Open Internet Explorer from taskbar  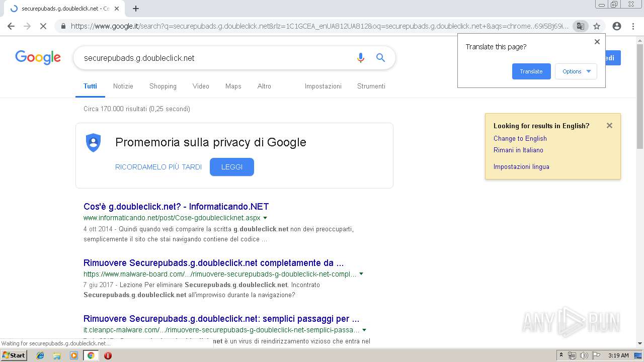pos(40,355)
